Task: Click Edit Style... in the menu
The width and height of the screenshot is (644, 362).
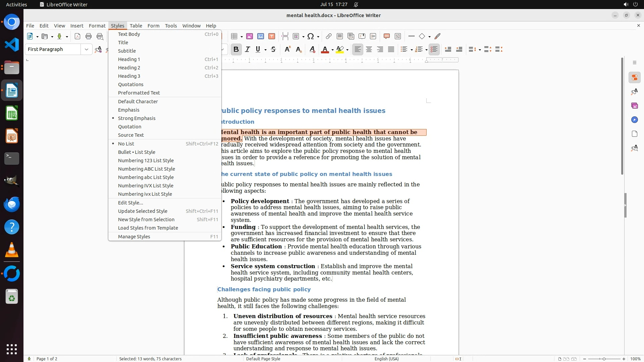Action: click(x=130, y=203)
